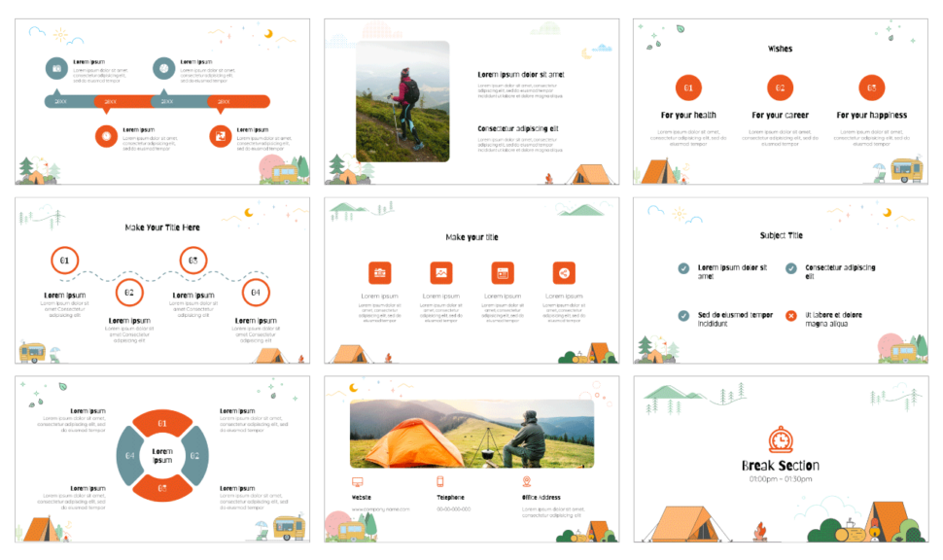
Task: Click the orange image icon under Make your title
Action: (441, 274)
